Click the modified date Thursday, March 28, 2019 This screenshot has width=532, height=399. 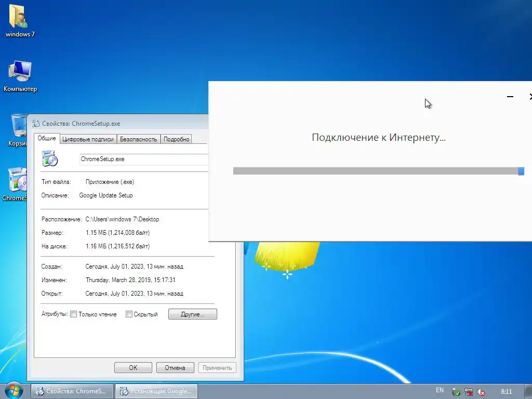point(130,280)
